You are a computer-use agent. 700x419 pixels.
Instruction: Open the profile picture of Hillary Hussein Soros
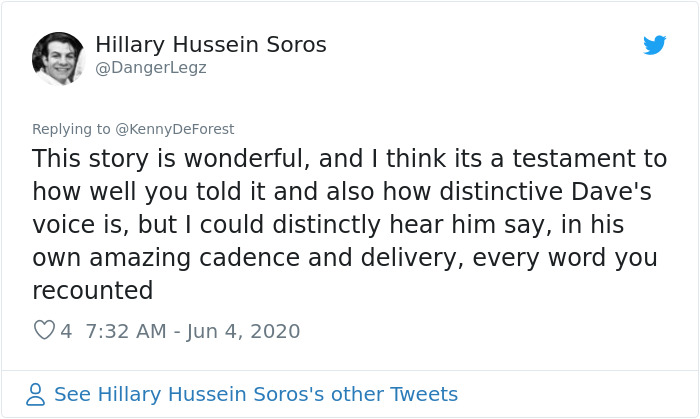click(58, 58)
